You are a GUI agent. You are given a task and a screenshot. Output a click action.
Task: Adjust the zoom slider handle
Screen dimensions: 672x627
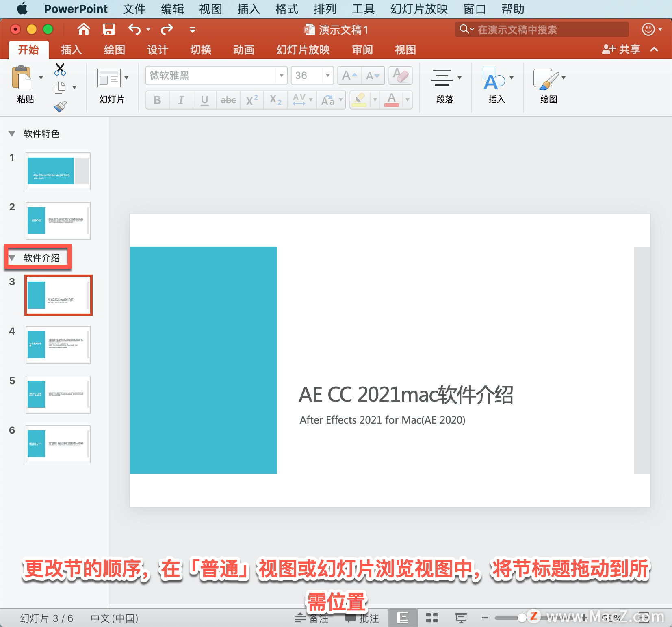tap(522, 618)
